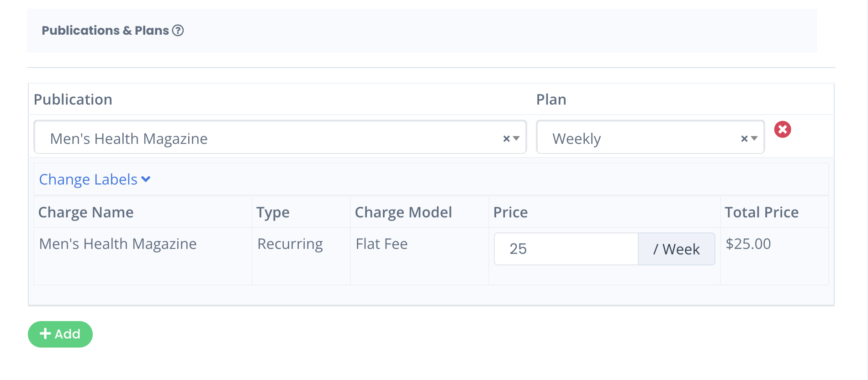Image resolution: width=868 pixels, height=380 pixels.
Task: Click the Type column header
Action: click(x=273, y=212)
